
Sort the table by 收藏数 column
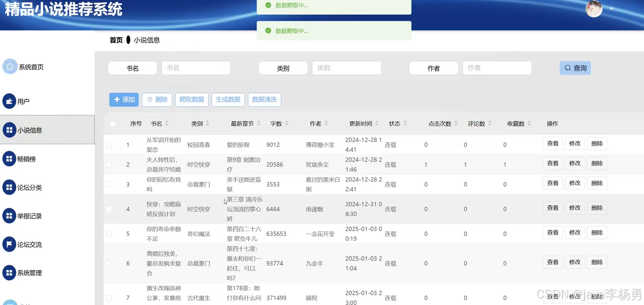tap(529, 123)
